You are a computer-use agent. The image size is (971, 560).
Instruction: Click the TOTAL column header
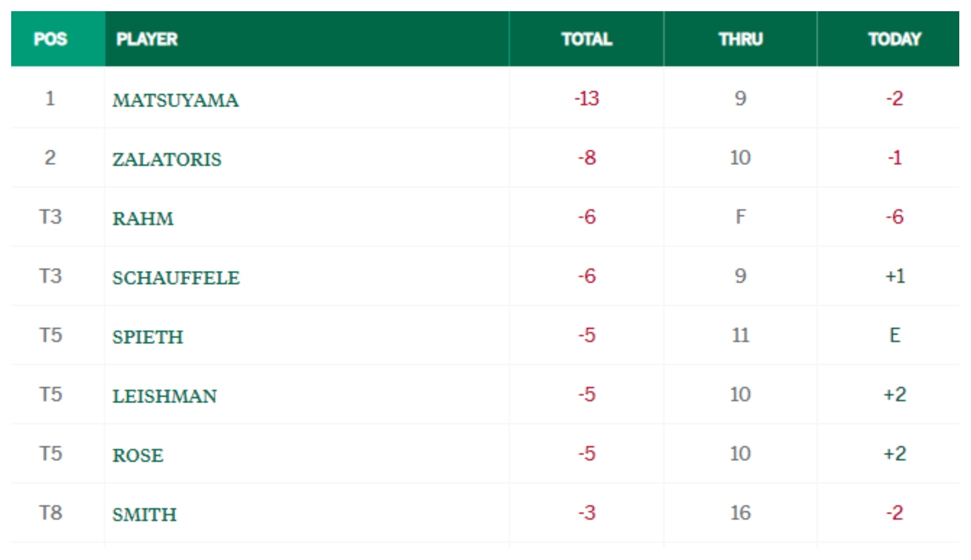pos(586,39)
